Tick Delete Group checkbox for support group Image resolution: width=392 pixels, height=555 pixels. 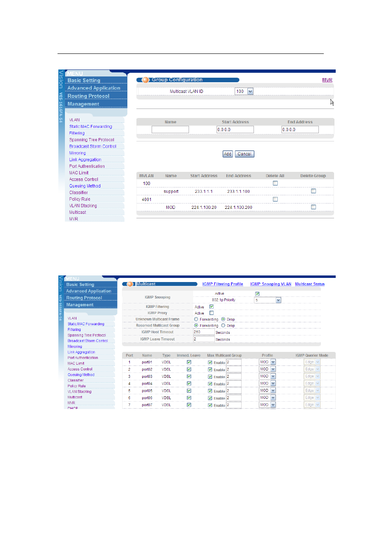314,191
